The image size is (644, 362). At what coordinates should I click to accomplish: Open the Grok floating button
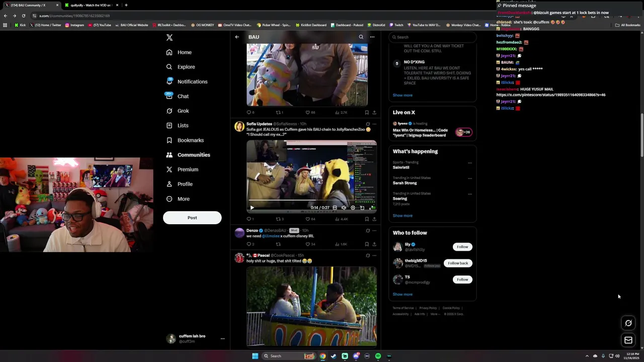tap(628, 323)
